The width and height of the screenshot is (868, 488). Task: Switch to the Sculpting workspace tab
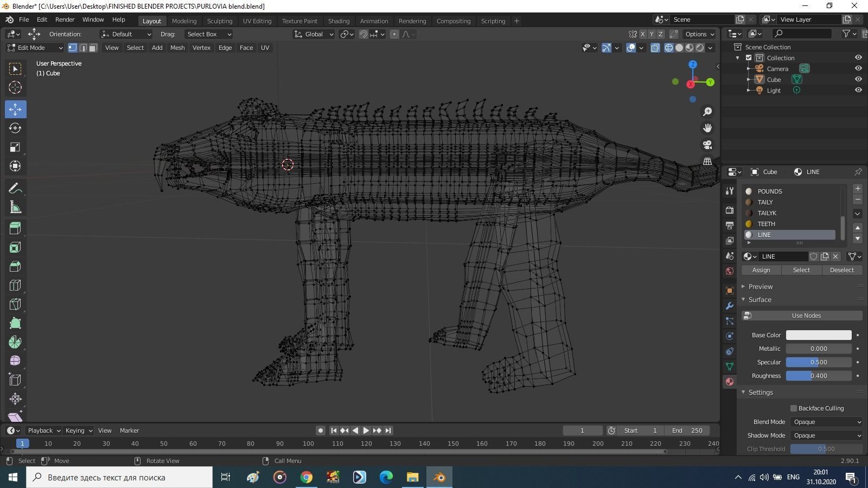pyautogui.click(x=220, y=21)
